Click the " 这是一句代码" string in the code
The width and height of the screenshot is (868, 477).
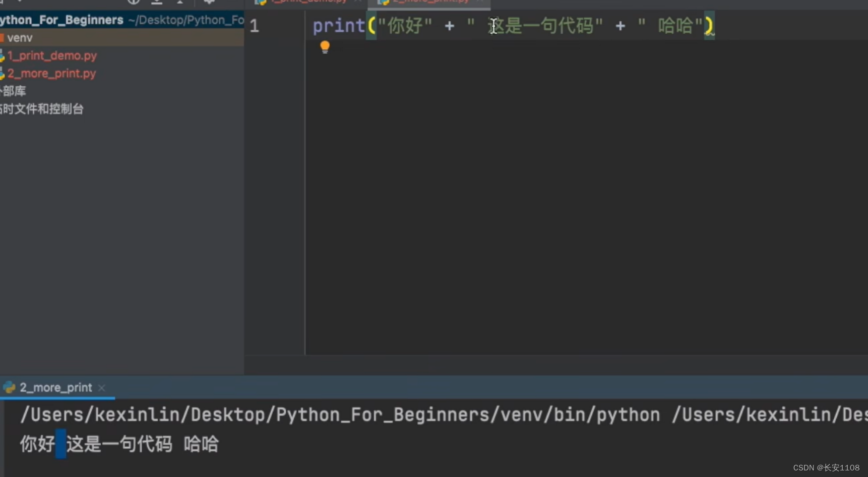[535, 25]
